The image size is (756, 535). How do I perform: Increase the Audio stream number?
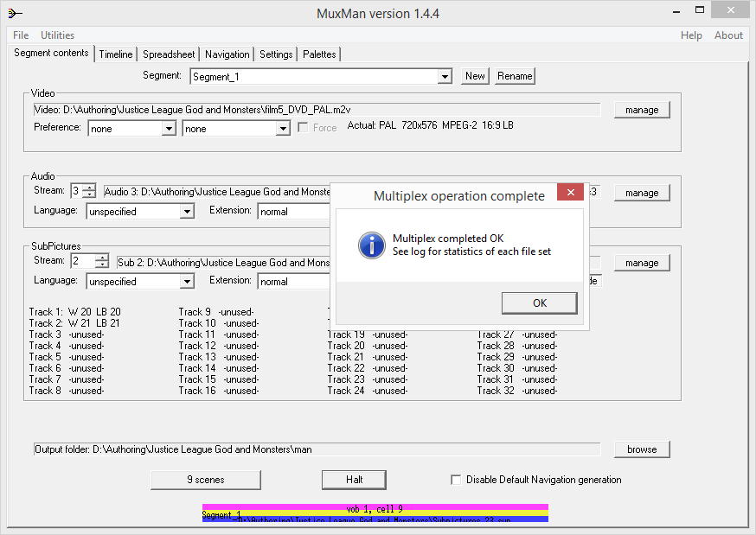click(x=89, y=188)
